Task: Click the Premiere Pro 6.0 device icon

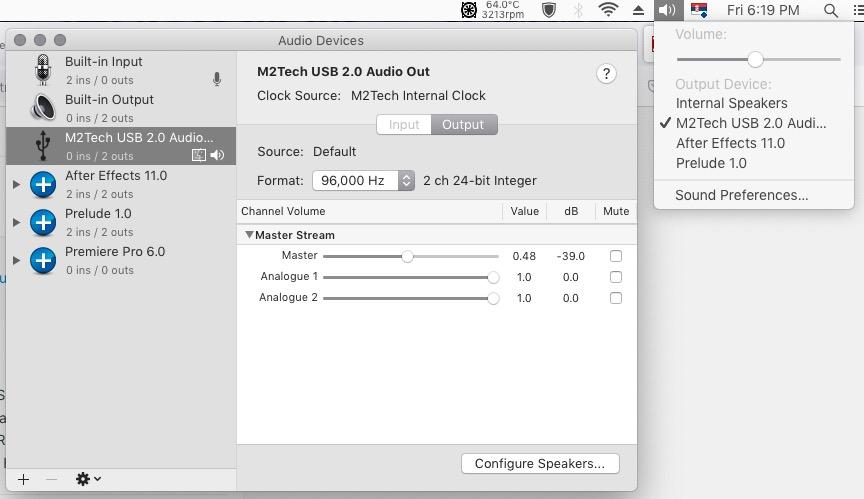Action: point(43,261)
